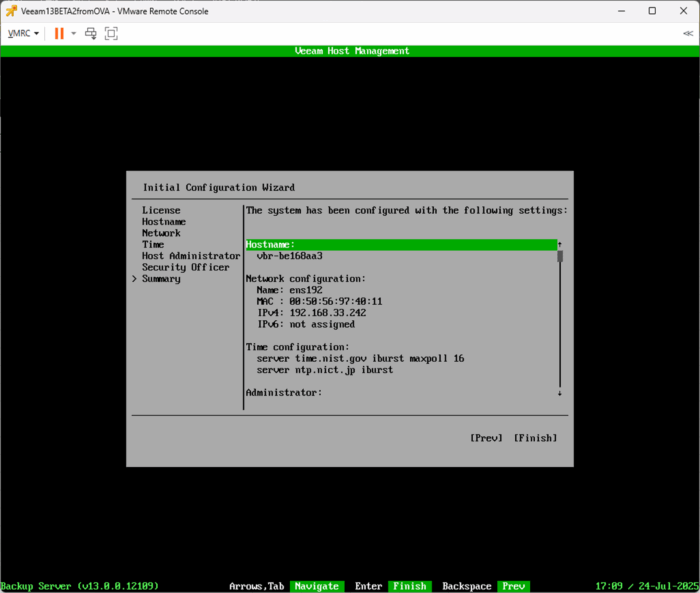The image size is (700, 593).
Task: Select the License wizard step
Action: (161, 210)
